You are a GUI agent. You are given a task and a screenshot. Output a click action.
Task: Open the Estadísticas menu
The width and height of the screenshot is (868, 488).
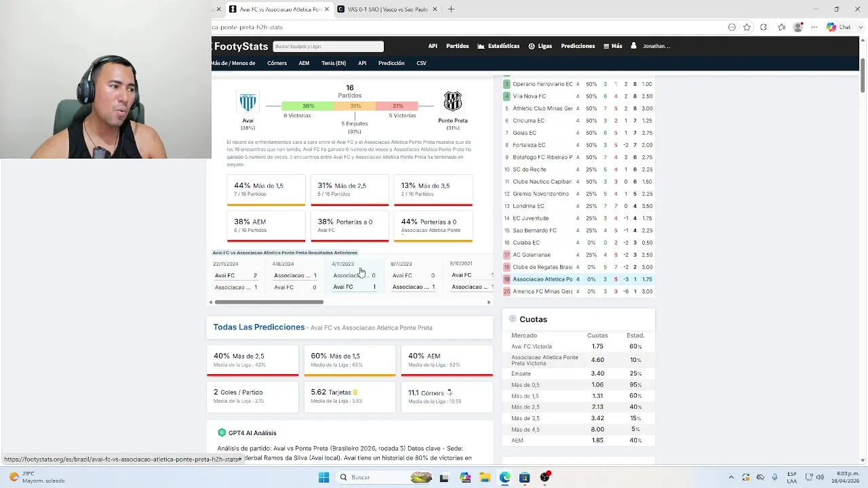click(498, 46)
